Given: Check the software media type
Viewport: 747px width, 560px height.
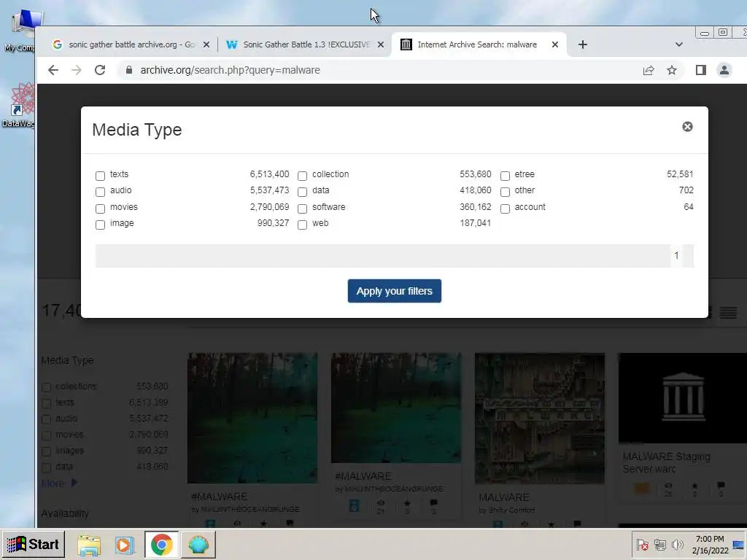Looking at the screenshot, I should coord(302,209).
